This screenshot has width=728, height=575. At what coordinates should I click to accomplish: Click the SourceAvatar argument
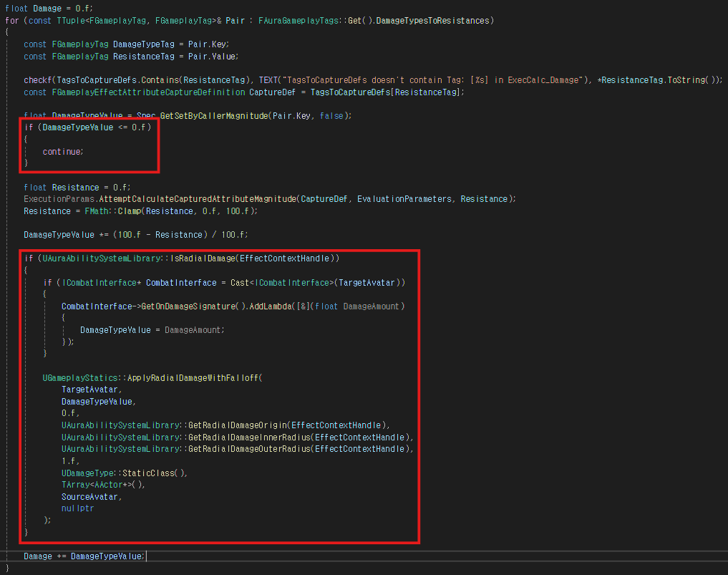89,496
